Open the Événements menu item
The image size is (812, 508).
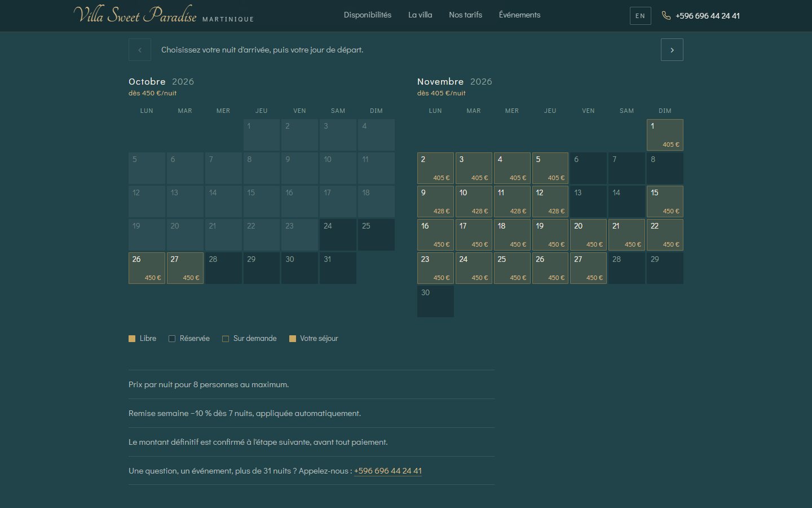[519, 15]
